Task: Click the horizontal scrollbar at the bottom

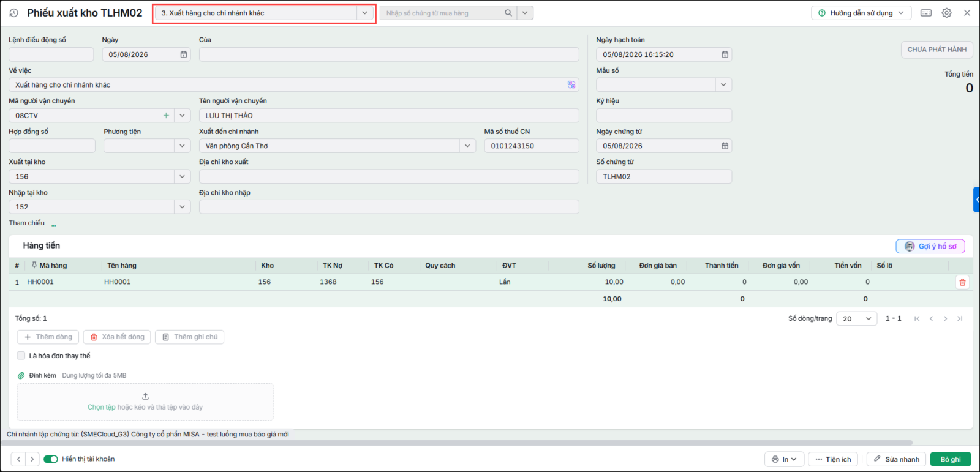Action: (x=456, y=443)
